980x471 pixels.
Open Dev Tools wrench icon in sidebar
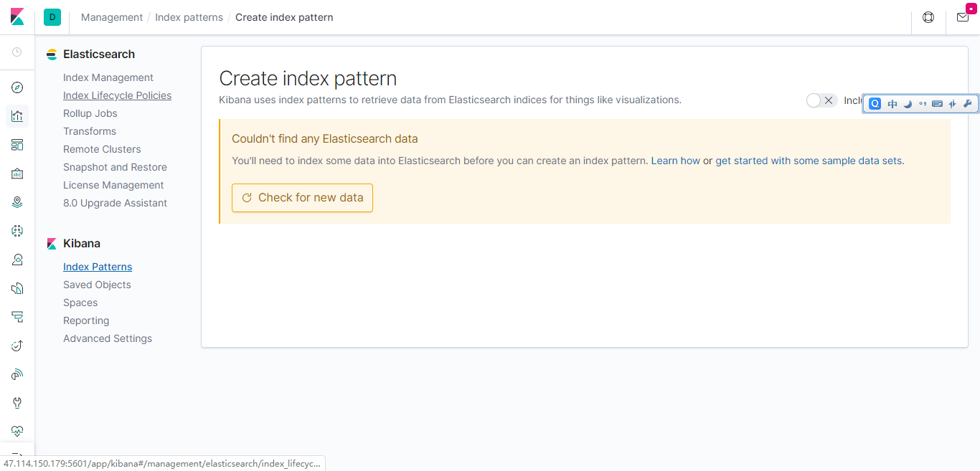pyautogui.click(x=17, y=403)
